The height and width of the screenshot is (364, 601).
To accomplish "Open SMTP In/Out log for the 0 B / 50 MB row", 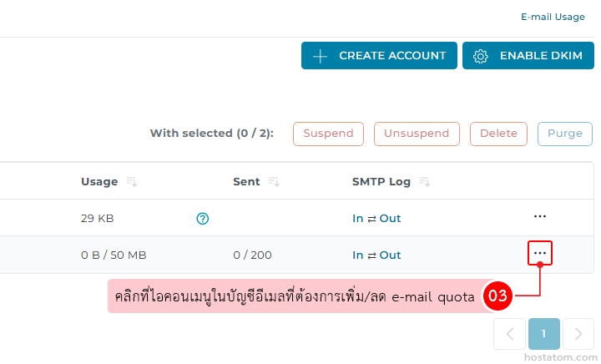I will coord(376,255).
